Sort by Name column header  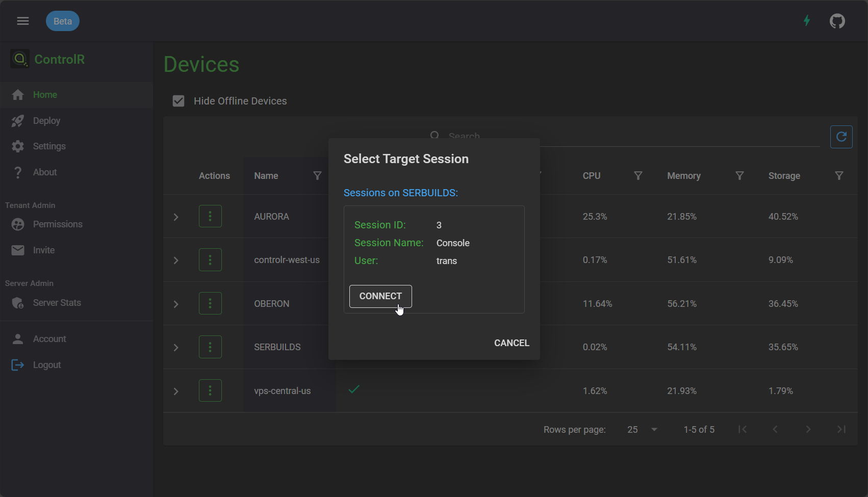click(x=266, y=176)
